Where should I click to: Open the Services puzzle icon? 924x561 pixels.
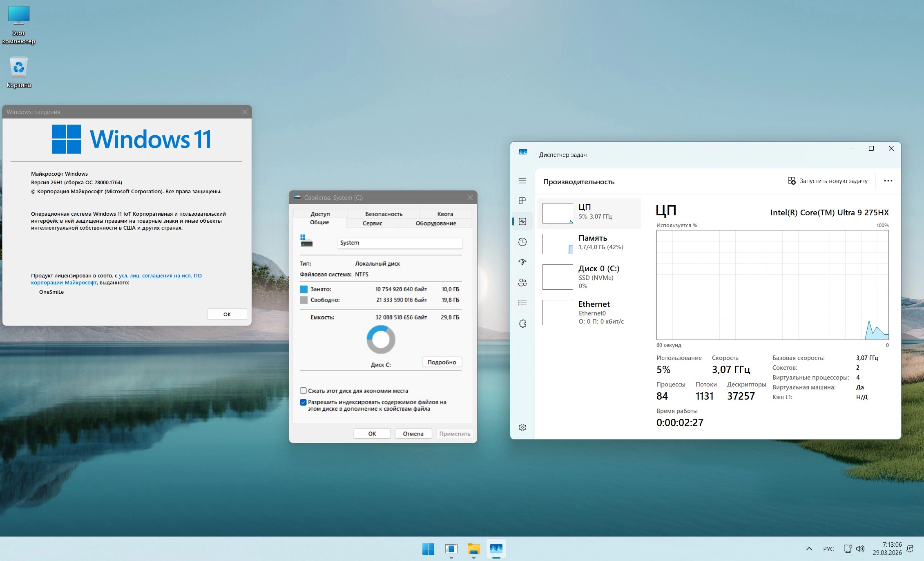pos(522,324)
